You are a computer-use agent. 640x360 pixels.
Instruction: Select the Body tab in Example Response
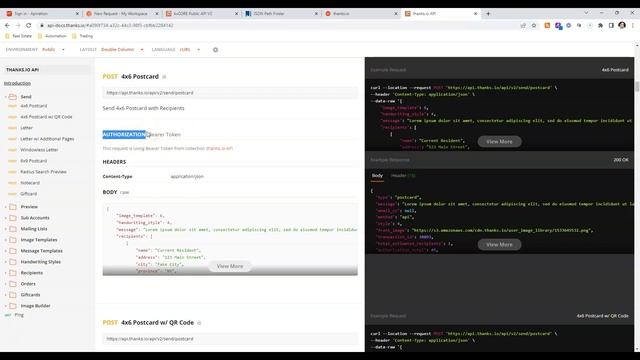pos(377,176)
